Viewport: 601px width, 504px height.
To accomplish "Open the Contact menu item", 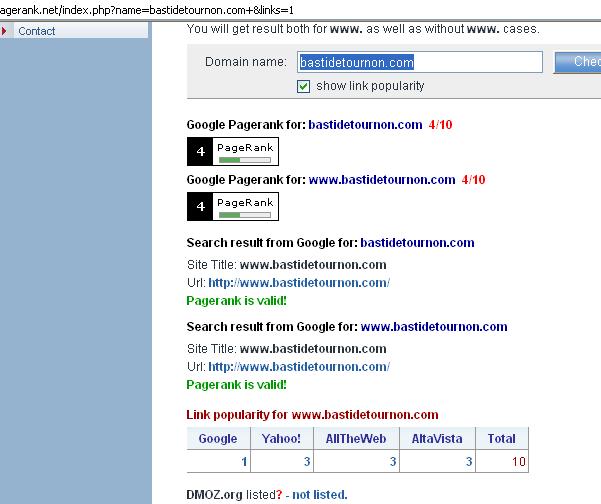I will (36, 31).
